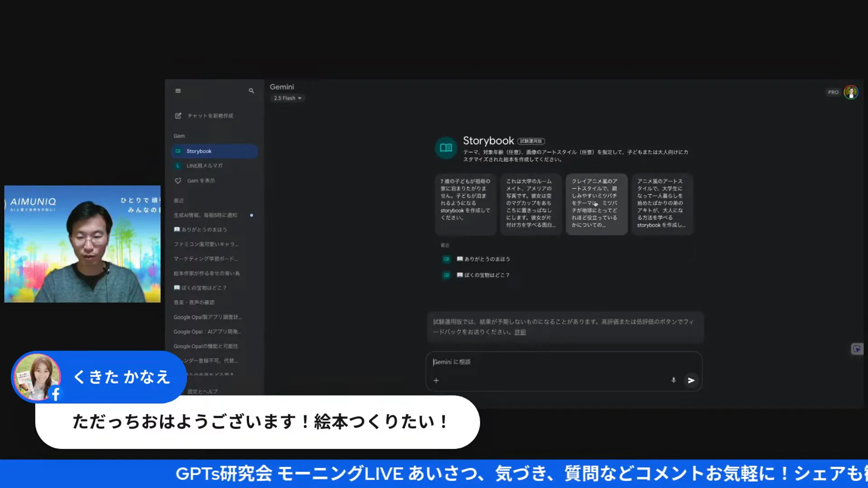Select the クレイアニメ風 ミツバチ prompt card
Screen dimensions: 868x488
(x=596, y=204)
